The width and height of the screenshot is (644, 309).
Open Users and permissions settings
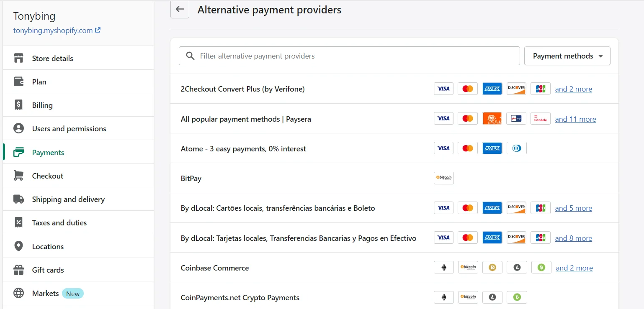[x=69, y=129]
